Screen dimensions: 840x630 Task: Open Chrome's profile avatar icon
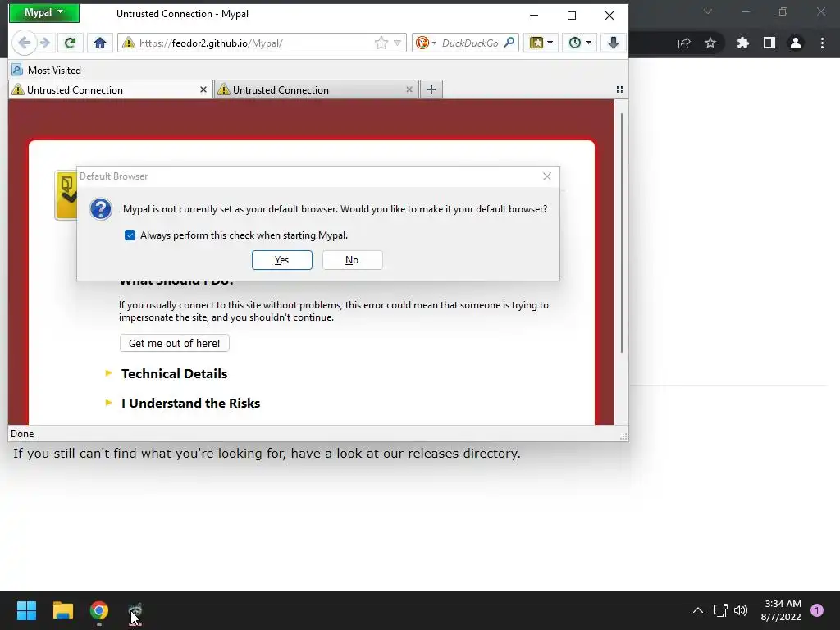coord(796,43)
